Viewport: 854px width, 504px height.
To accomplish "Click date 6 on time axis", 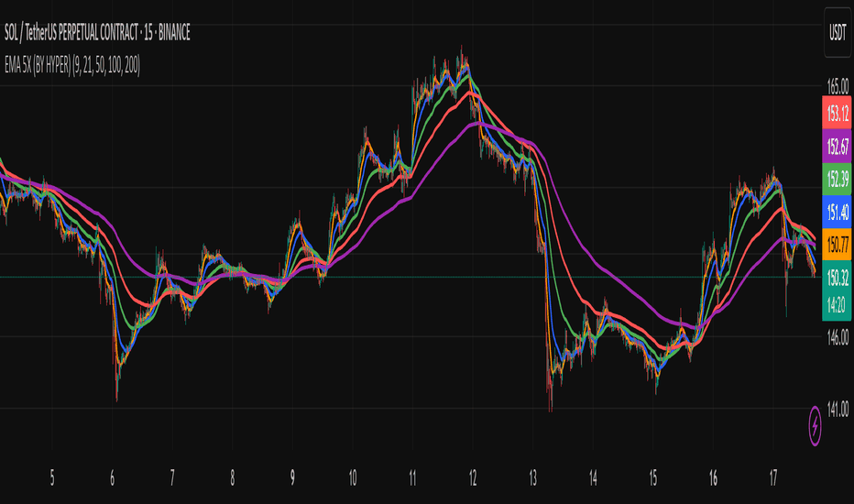I will click(x=112, y=477).
